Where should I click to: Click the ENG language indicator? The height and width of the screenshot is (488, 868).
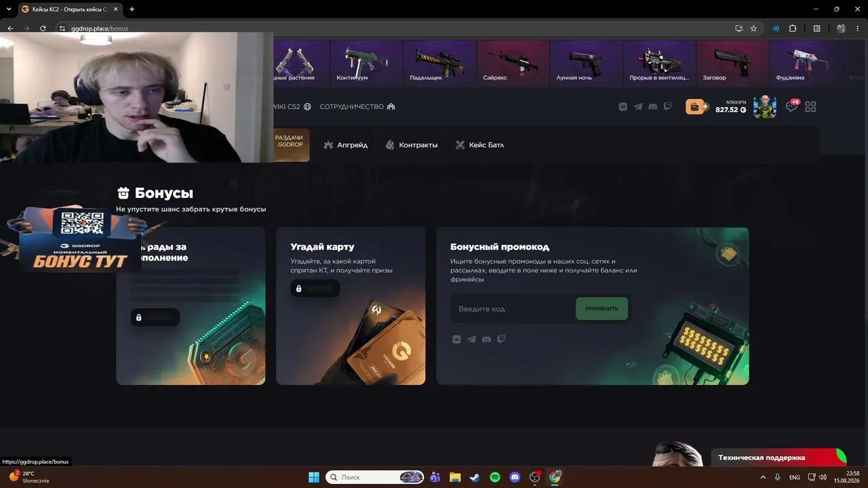click(794, 477)
